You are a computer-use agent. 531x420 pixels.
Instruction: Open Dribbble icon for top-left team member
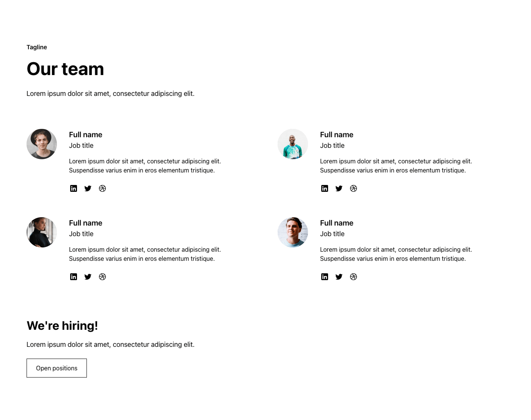point(102,188)
